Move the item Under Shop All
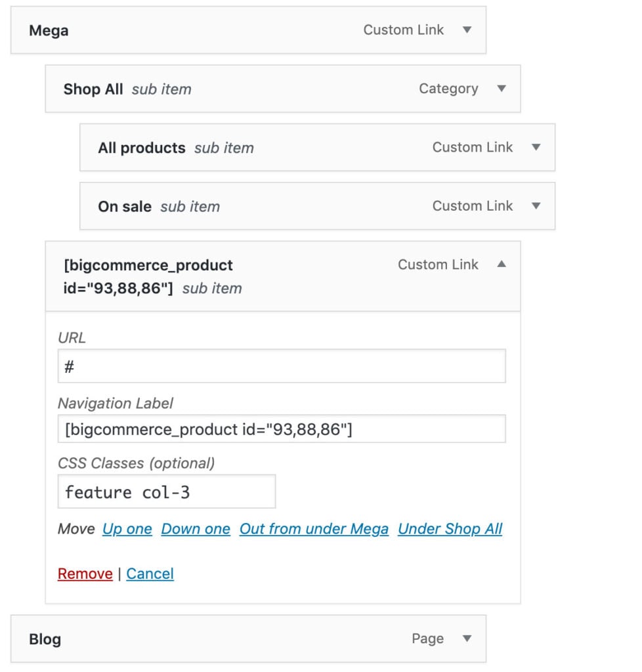This screenshot has width=642, height=672. point(450,528)
